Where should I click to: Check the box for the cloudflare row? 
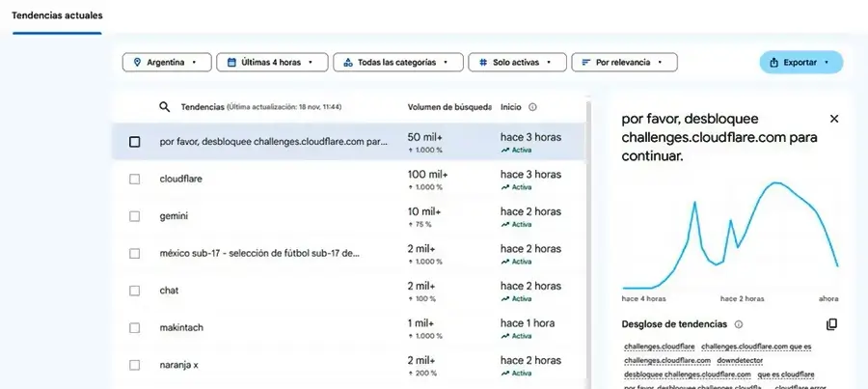(x=134, y=179)
